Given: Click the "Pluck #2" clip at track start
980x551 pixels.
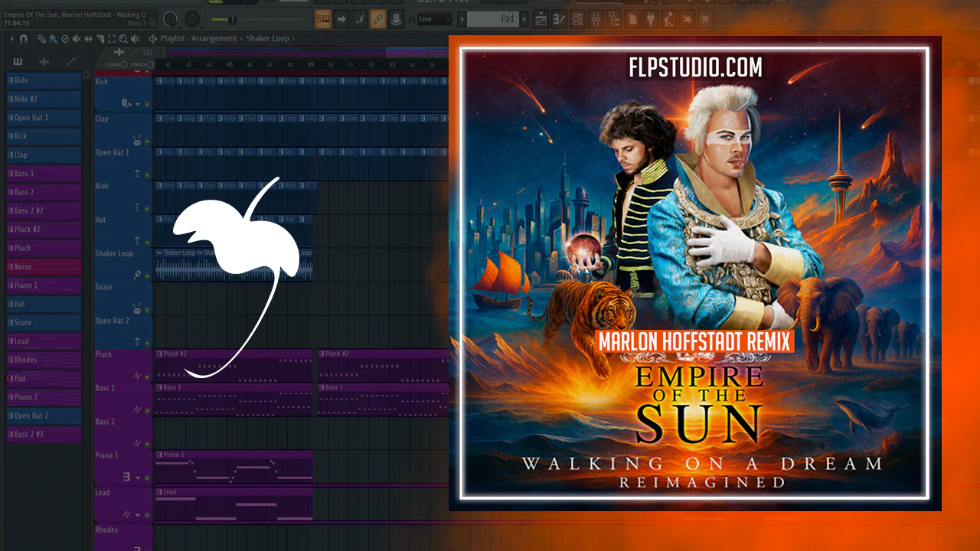Looking at the screenshot, I should 234,366.
